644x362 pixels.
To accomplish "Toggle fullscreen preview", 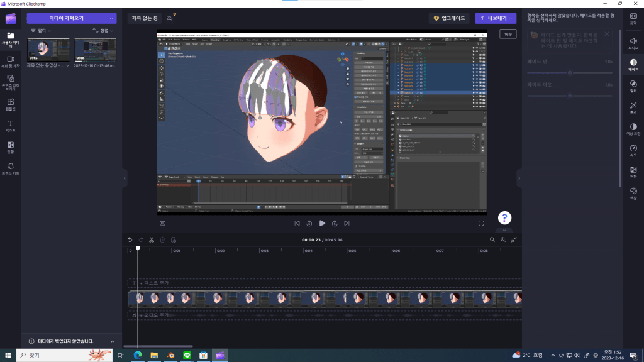I will pyautogui.click(x=481, y=223).
